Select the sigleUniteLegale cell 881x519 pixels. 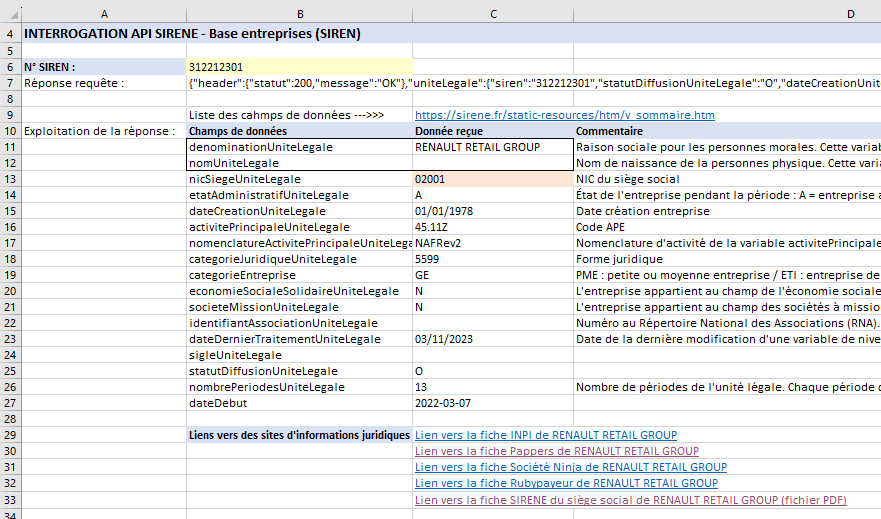[299, 355]
